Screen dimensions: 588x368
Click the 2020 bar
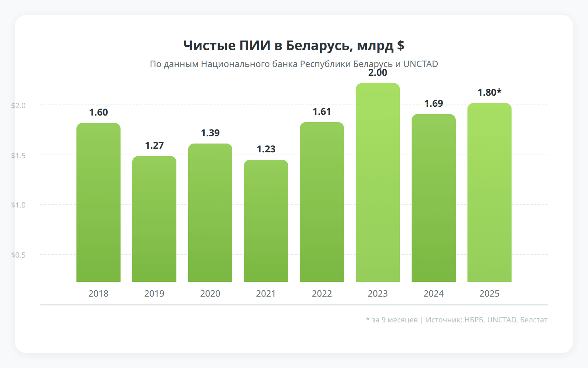tap(210, 213)
